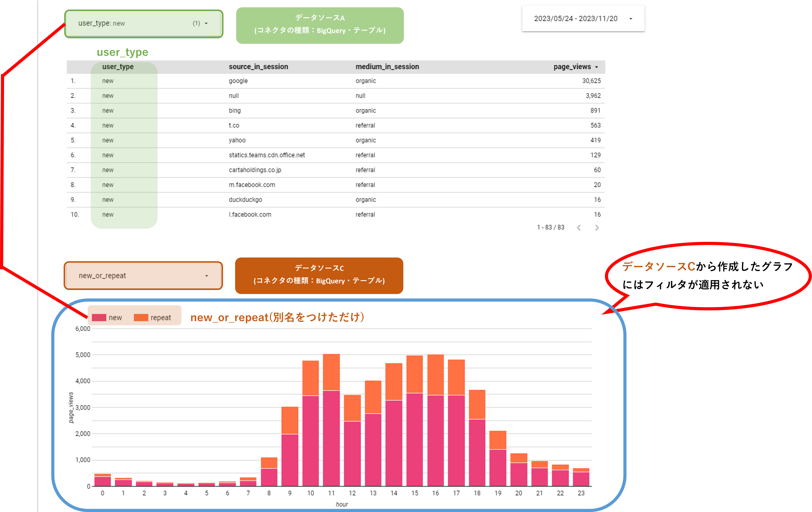This screenshot has height=512, width=812.
Task: Click the 3,962 page_views value
Action: [593, 96]
